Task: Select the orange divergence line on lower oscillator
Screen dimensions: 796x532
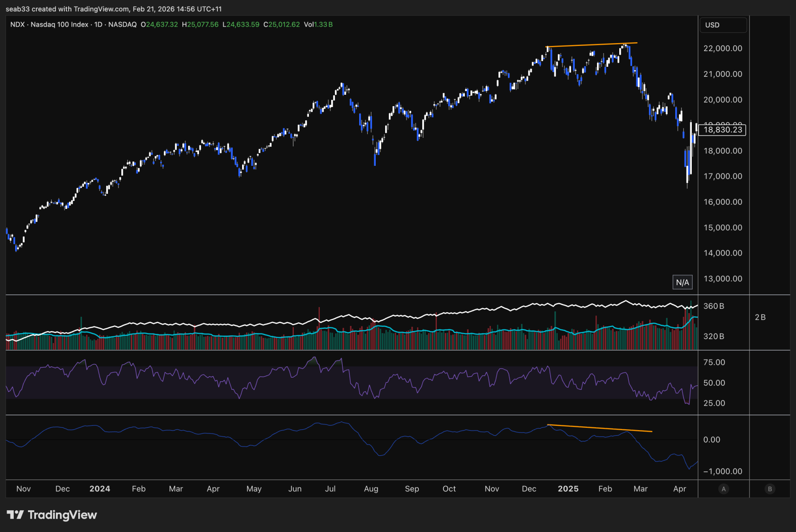Action: click(600, 428)
